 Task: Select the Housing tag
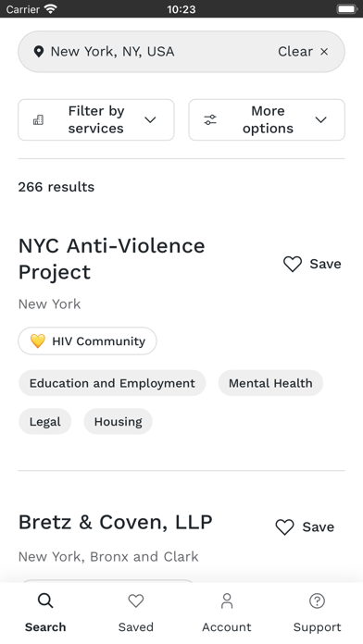click(118, 421)
